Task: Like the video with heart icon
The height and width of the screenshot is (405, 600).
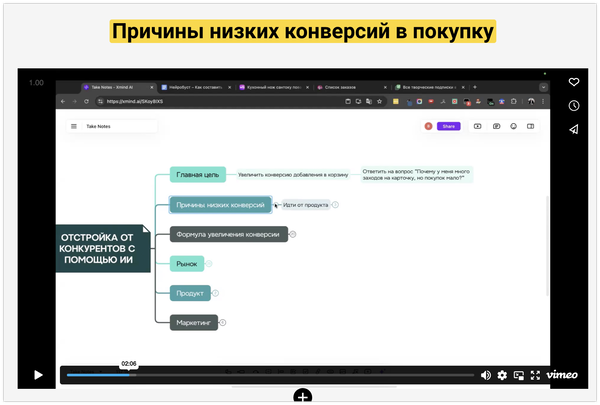Action: point(574,82)
